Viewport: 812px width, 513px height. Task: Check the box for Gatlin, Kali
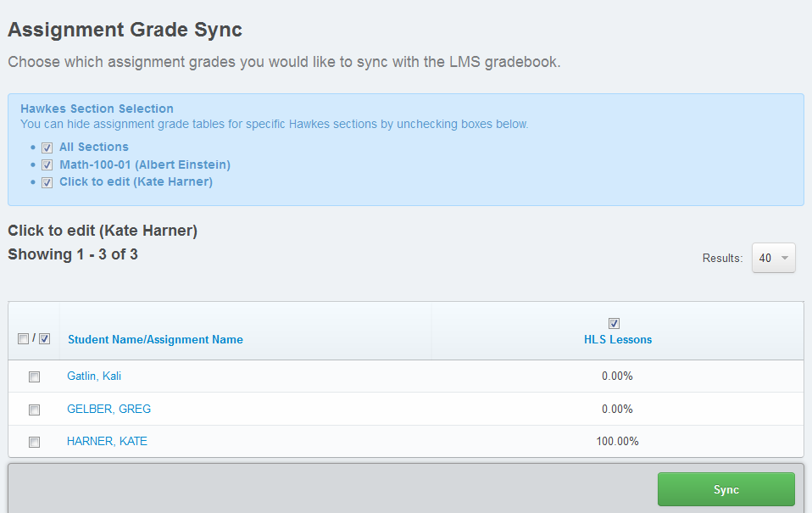[34, 376]
